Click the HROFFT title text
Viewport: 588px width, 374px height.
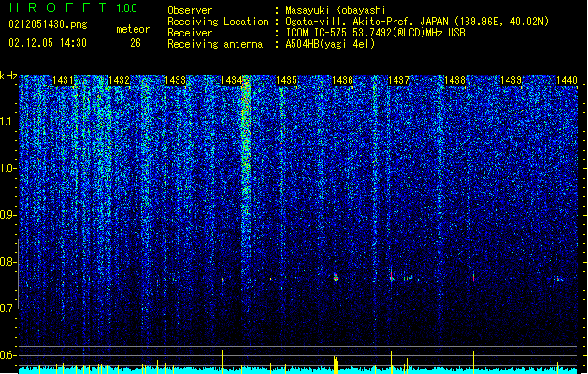click(x=58, y=7)
